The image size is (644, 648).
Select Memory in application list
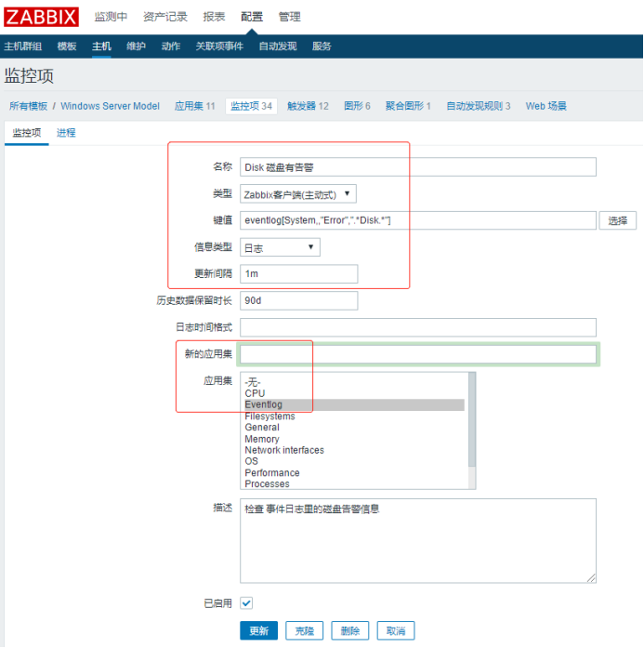point(354,439)
